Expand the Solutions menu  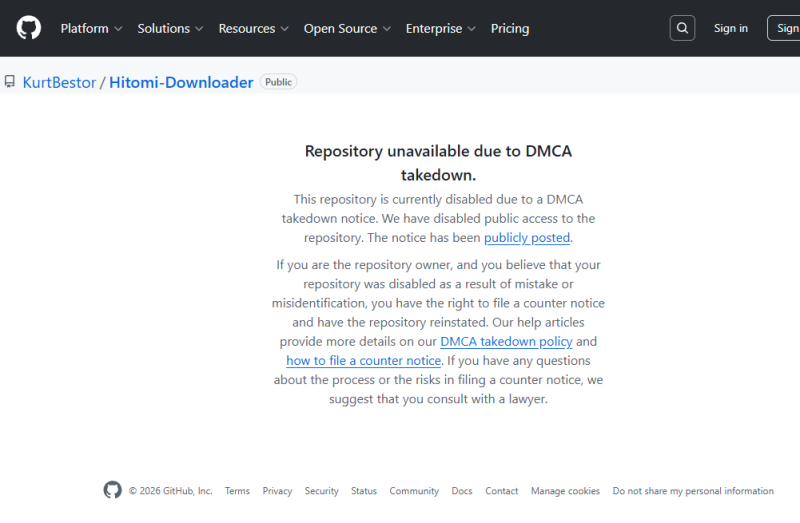pos(170,29)
